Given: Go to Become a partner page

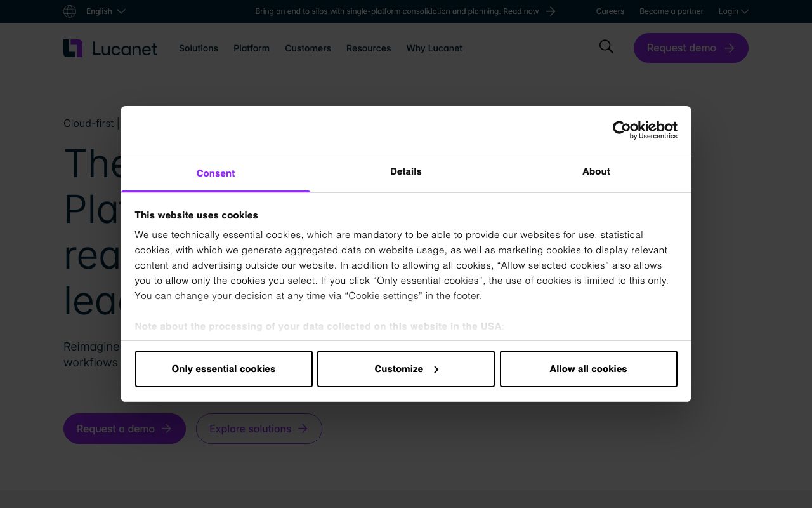Looking at the screenshot, I should coord(671,11).
